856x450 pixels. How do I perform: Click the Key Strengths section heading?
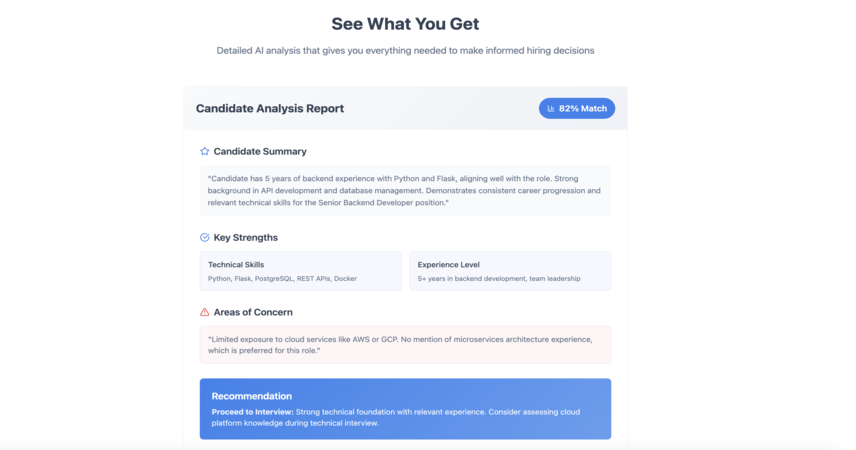pos(246,238)
